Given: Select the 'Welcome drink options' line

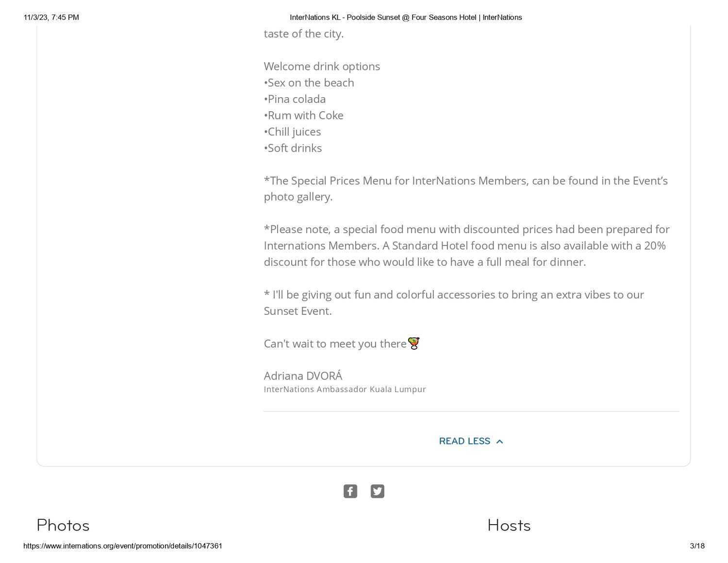Looking at the screenshot, I should point(322,66).
